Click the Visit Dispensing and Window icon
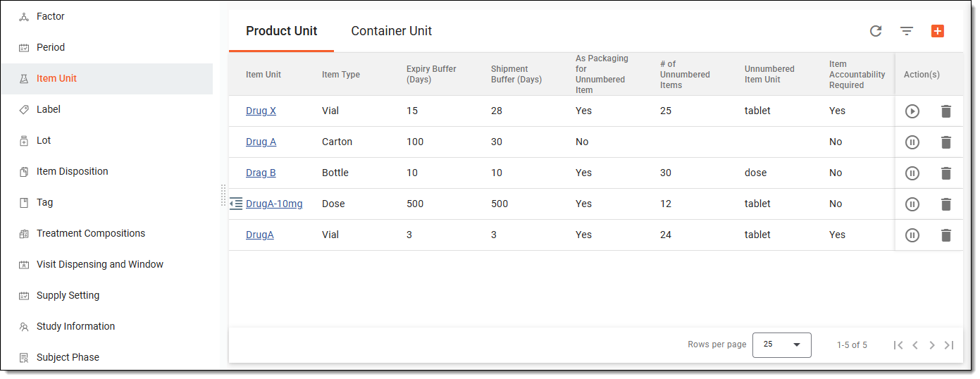Viewport: 980px width, 379px height. [x=24, y=264]
